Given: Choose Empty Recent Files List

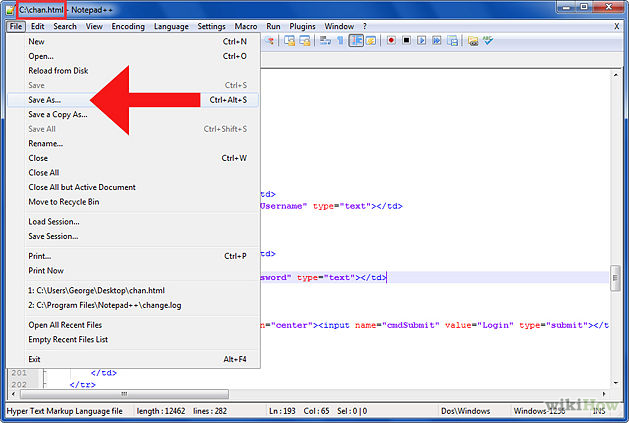Looking at the screenshot, I should pyautogui.click(x=133, y=340).
